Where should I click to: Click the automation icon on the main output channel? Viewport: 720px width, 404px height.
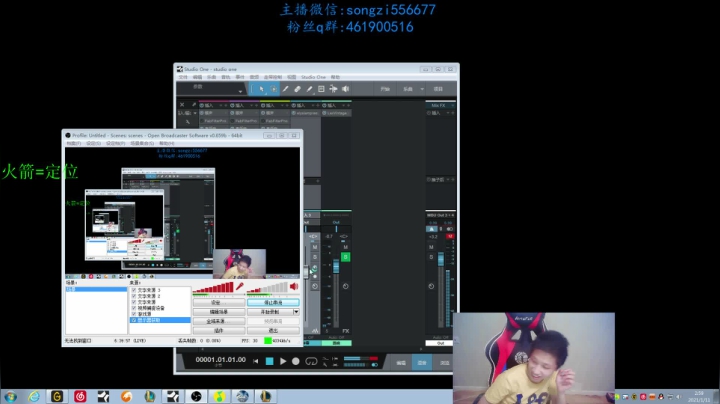pyautogui.click(x=431, y=286)
